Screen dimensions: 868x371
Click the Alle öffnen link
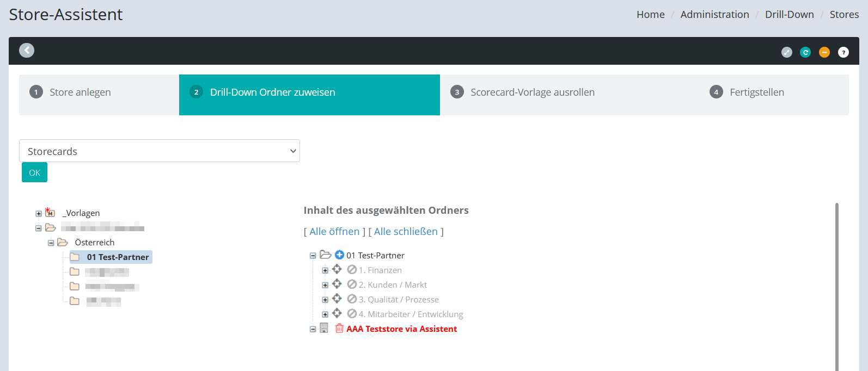pyautogui.click(x=334, y=231)
